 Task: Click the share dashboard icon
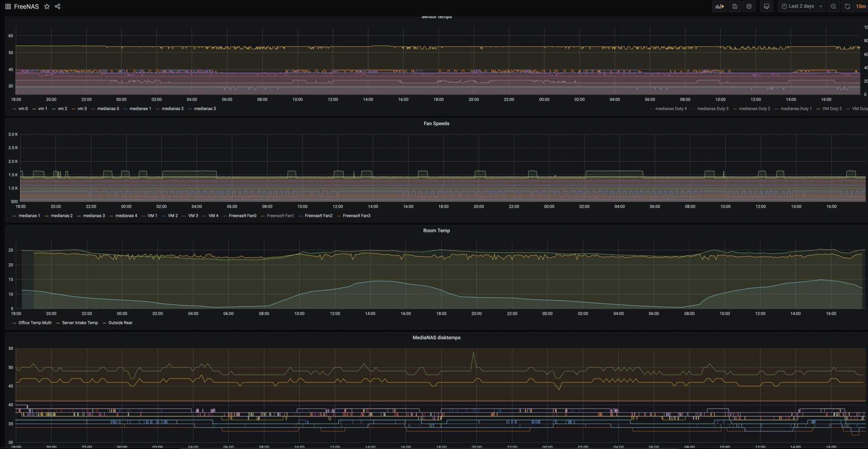coord(57,7)
